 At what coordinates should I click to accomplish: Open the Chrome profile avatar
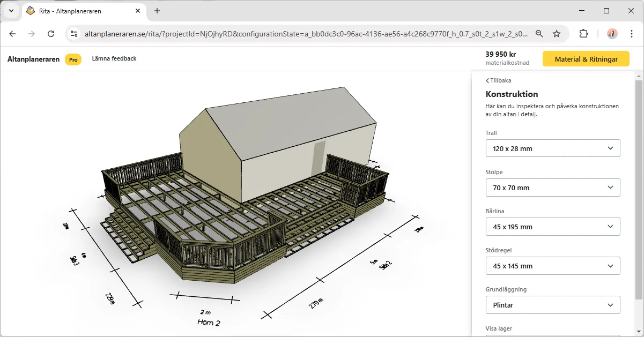coord(612,34)
